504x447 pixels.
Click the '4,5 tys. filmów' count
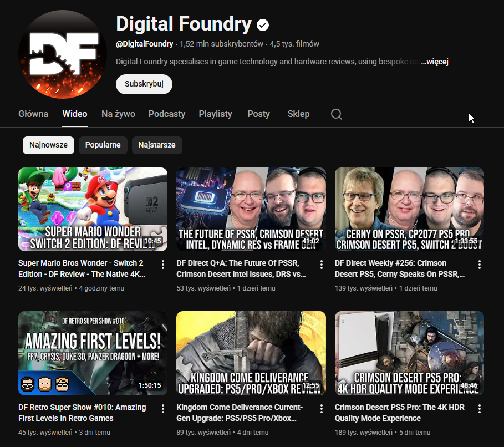point(294,44)
